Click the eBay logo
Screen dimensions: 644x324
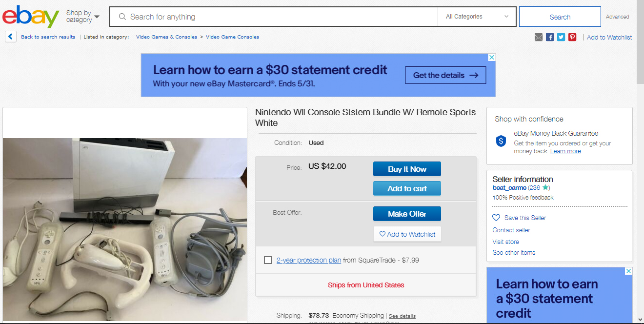coord(30,17)
